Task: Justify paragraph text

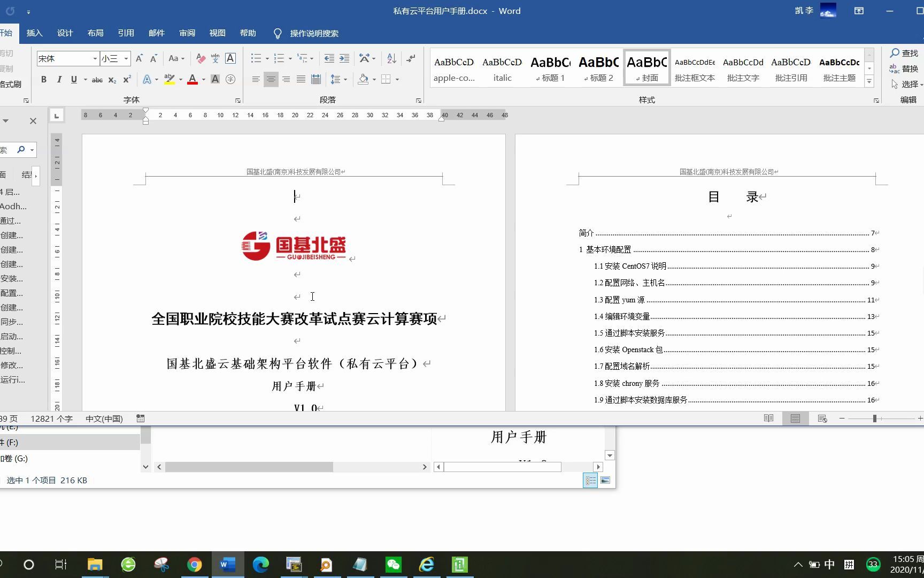Action: pos(301,79)
